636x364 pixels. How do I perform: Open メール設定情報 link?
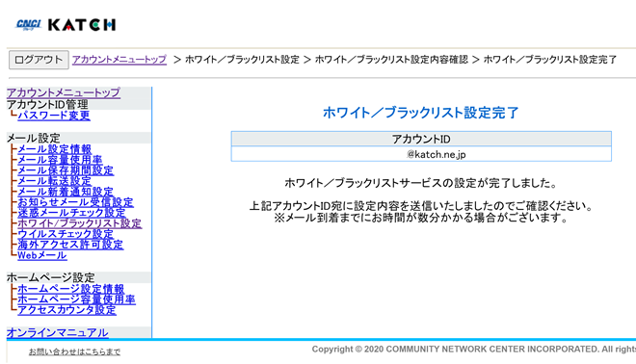54,149
